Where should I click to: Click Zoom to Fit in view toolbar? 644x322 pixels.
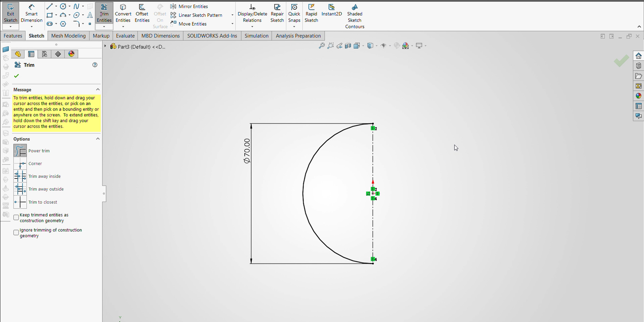pyautogui.click(x=322, y=46)
